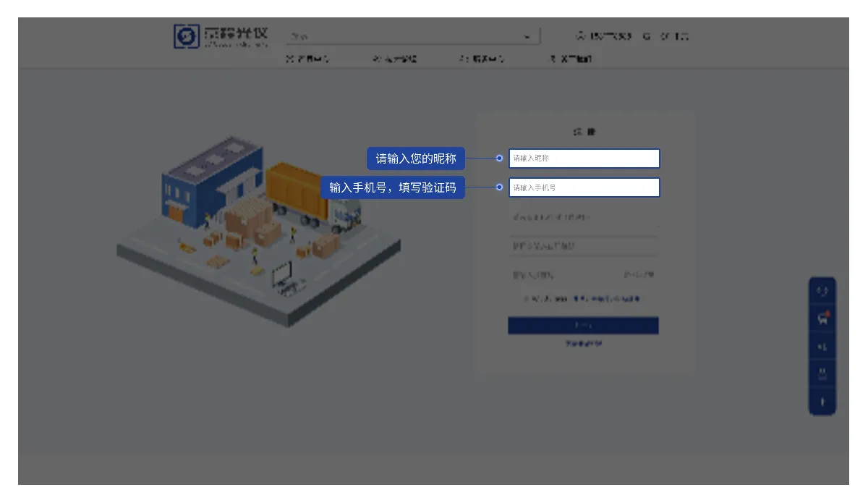Open the shopping cart icon with red badge
Viewport: 868px width, 503px height.
pyautogui.click(x=822, y=318)
